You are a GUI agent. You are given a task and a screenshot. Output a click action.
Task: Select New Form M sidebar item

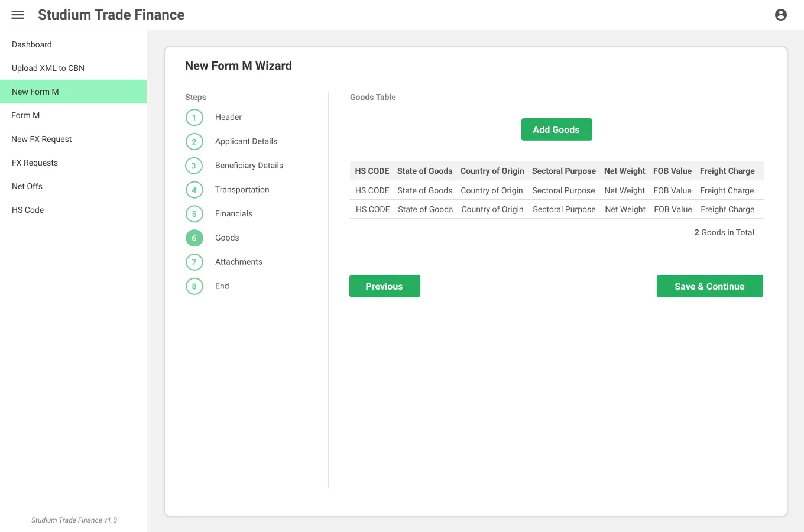coord(73,92)
